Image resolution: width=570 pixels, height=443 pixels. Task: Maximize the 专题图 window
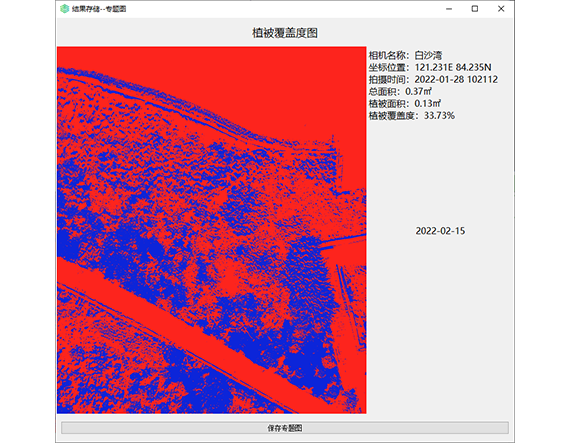475,9
